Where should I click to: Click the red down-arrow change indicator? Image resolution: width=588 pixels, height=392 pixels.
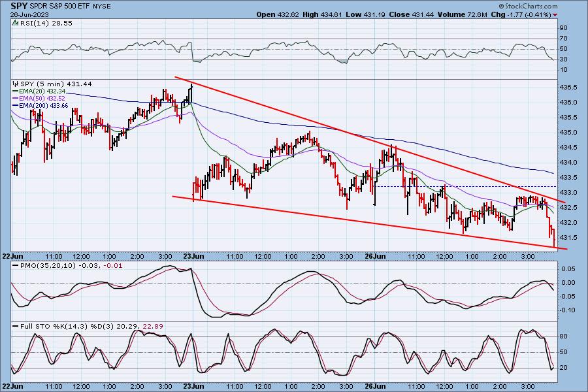coord(555,15)
